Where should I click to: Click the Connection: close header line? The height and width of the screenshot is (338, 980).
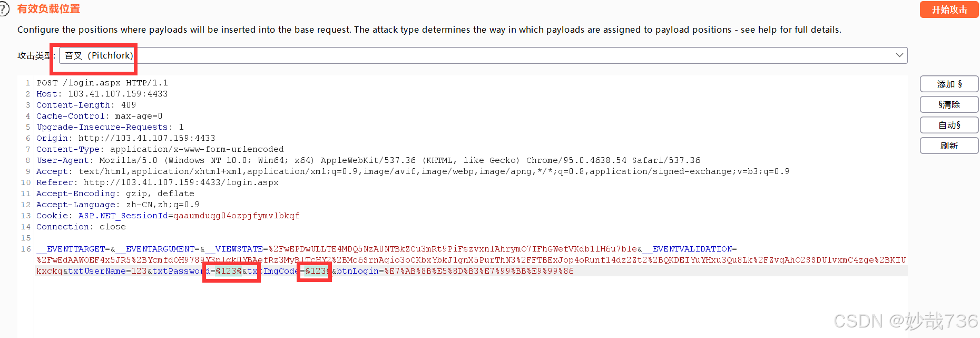point(81,227)
